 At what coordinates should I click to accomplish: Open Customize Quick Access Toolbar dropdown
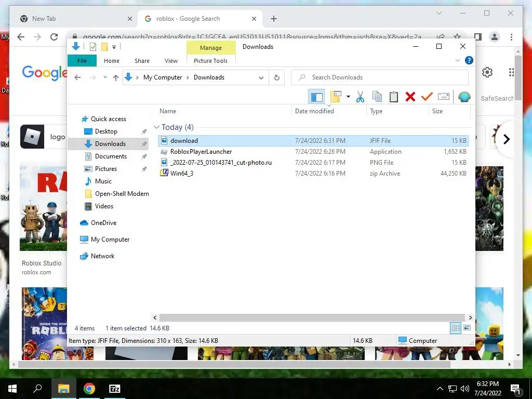coord(114,47)
